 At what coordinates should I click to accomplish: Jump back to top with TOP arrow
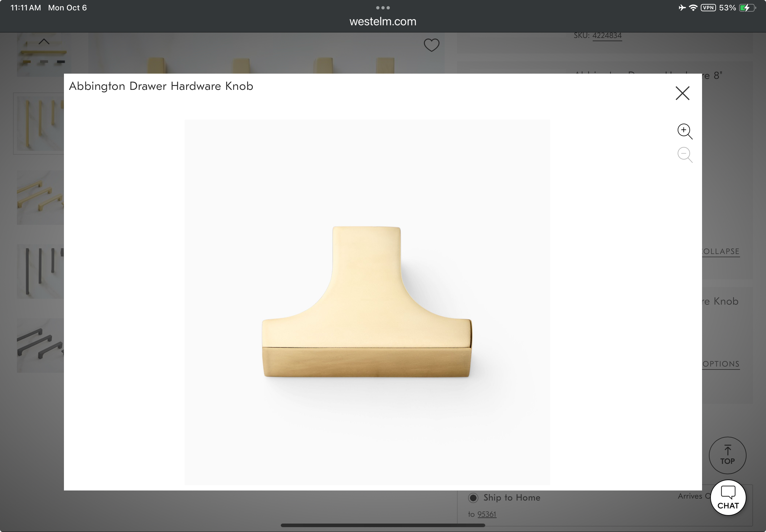point(727,455)
